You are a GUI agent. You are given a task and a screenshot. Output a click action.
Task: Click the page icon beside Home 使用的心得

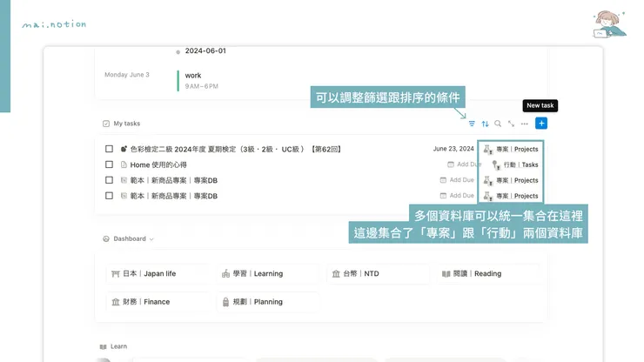coord(124,164)
